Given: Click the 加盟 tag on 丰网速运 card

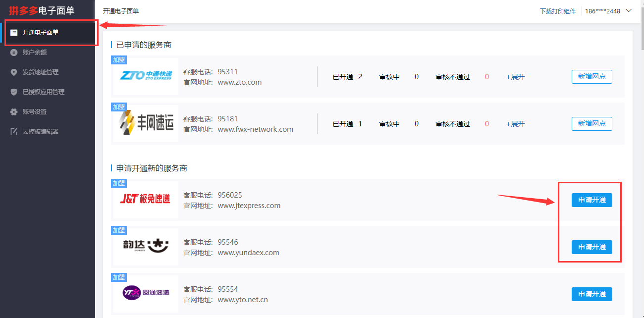Looking at the screenshot, I should [119, 107].
